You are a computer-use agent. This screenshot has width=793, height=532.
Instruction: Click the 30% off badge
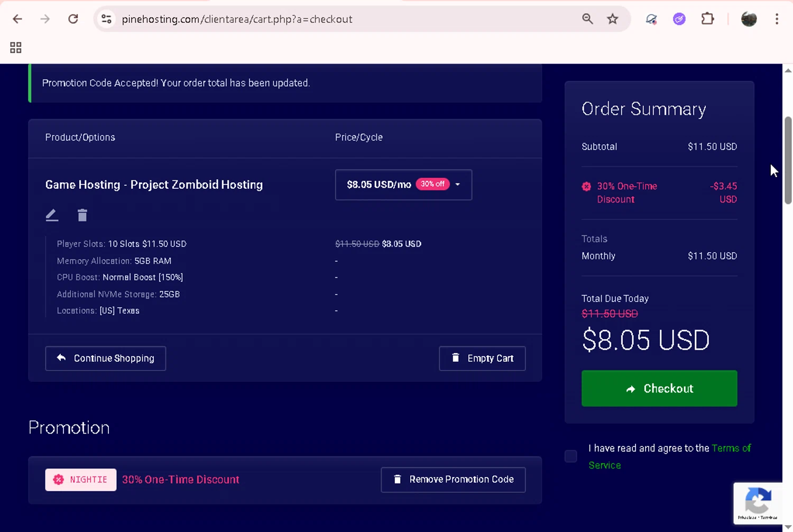(x=432, y=184)
